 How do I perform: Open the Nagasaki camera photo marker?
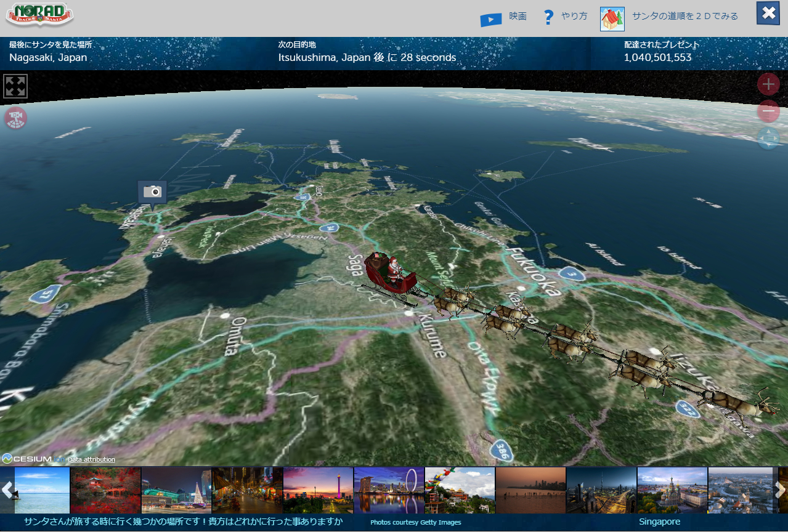(152, 192)
